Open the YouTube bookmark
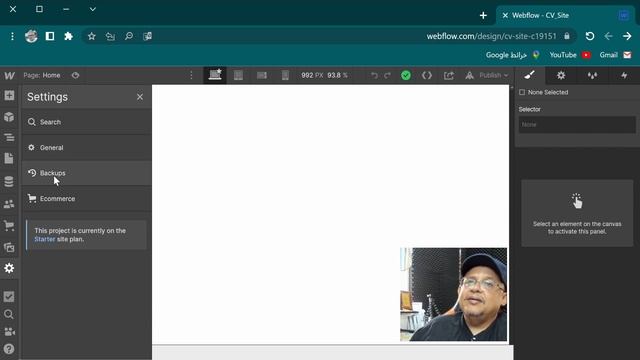Viewport: 640px width, 360px height. pyautogui.click(x=570, y=55)
